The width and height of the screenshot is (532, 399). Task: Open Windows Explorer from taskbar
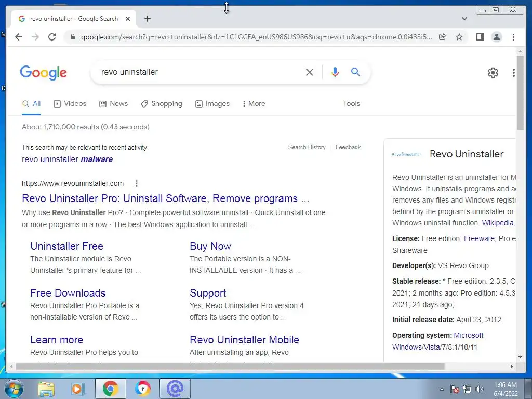(46, 389)
